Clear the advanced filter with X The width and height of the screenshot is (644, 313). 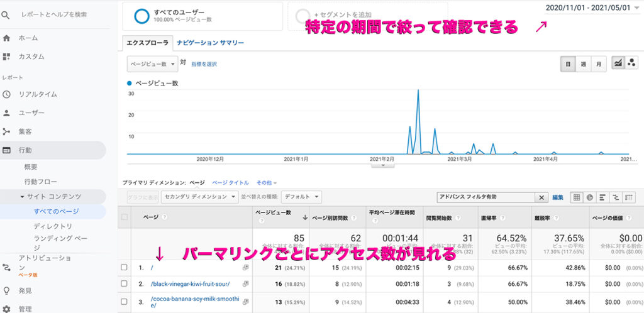pyautogui.click(x=541, y=197)
